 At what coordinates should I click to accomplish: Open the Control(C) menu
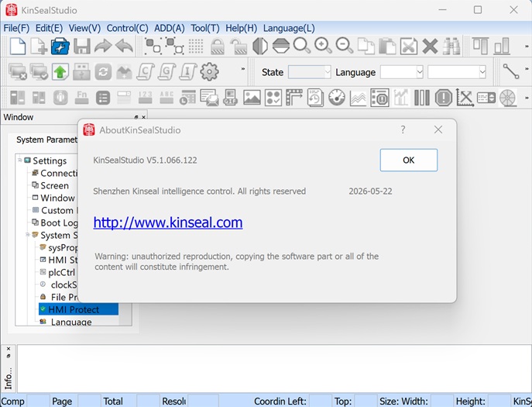[x=127, y=28]
